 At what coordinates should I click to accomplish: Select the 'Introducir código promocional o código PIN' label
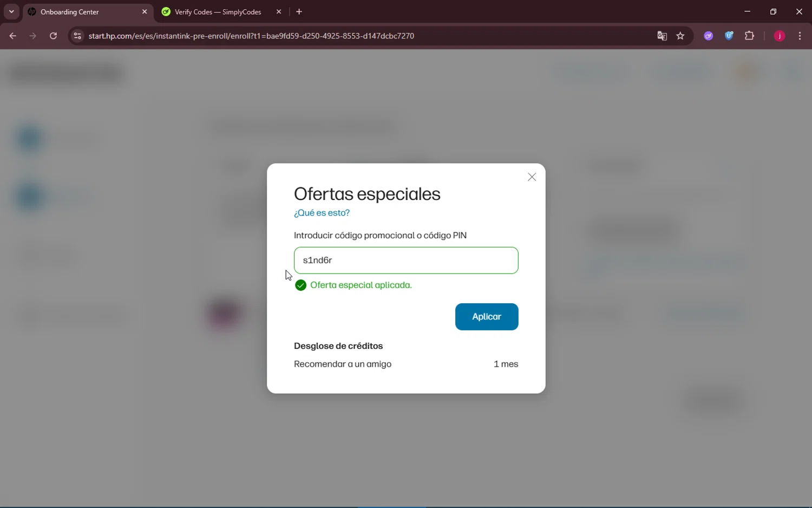380,236
